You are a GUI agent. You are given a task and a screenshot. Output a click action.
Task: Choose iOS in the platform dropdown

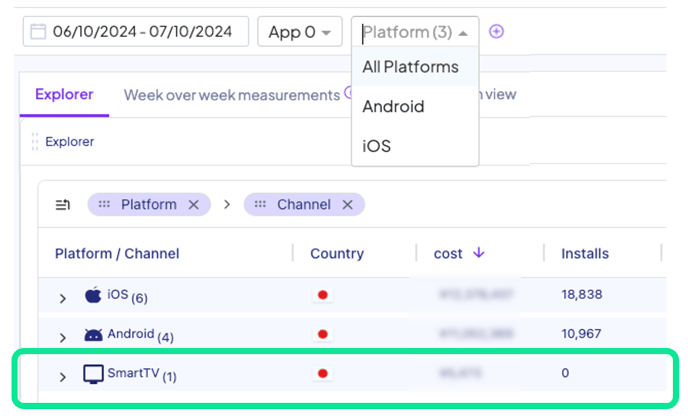376,146
